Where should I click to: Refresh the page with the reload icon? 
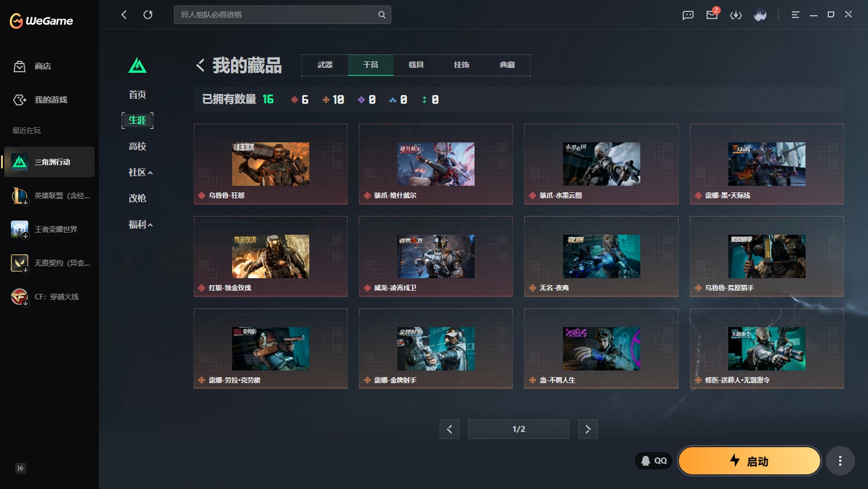coord(148,15)
